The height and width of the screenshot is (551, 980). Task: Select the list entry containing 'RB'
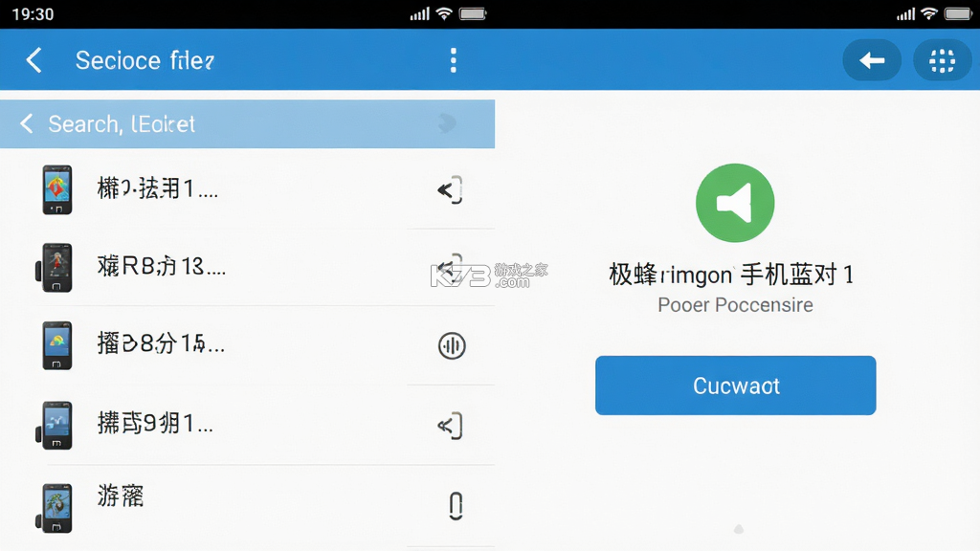[161, 267]
